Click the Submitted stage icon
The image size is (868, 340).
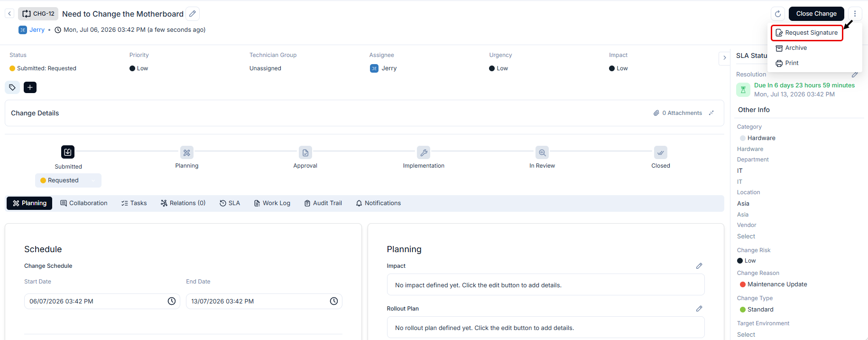68,152
